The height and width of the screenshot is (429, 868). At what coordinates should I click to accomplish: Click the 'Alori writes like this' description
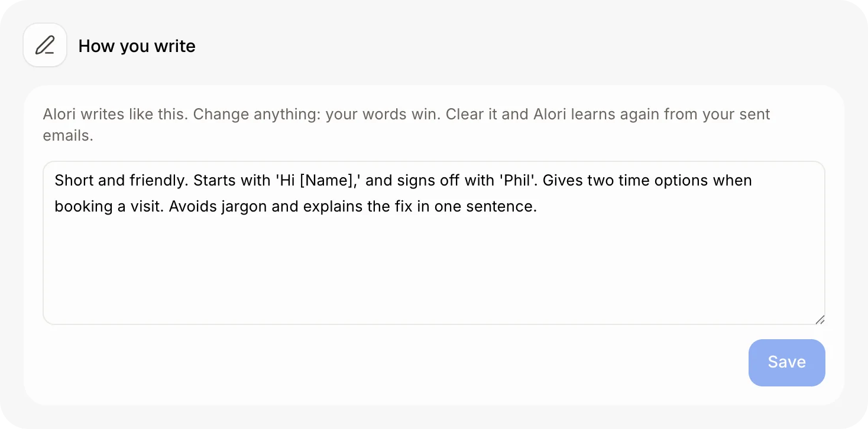click(116, 114)
